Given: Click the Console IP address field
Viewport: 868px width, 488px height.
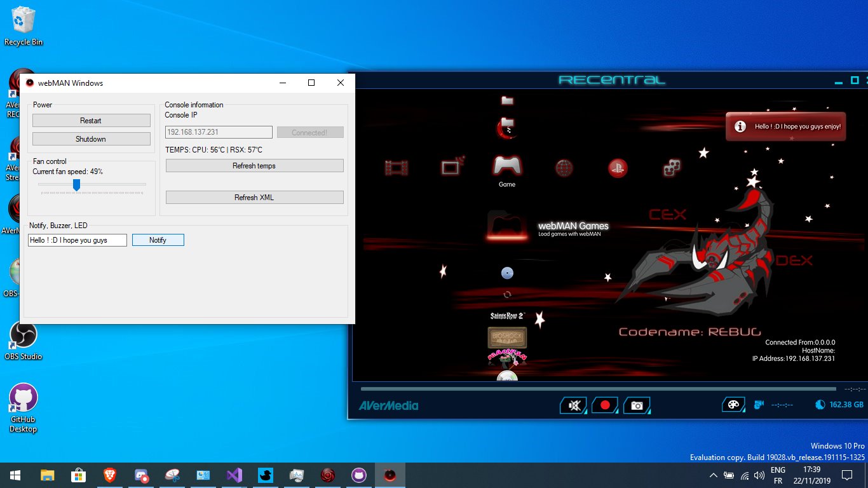Looking at the screenshot, I should (219, 132).
